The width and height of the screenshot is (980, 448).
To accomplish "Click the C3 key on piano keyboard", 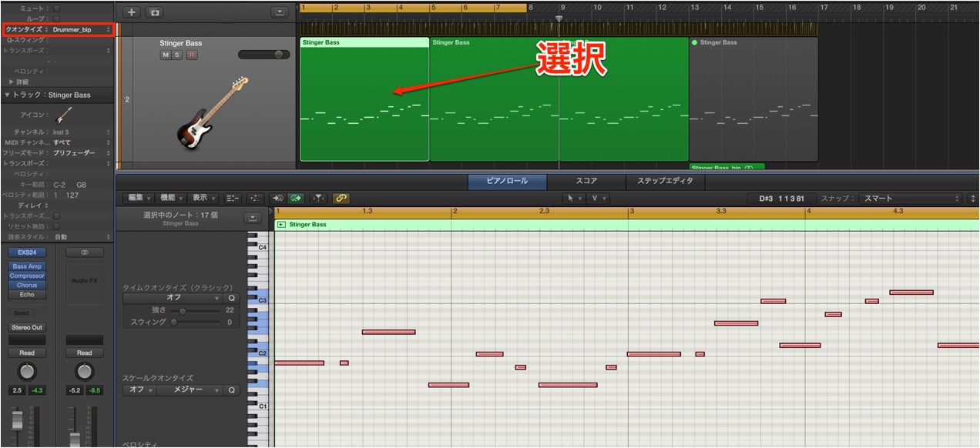I will click(x=258, y=300).
